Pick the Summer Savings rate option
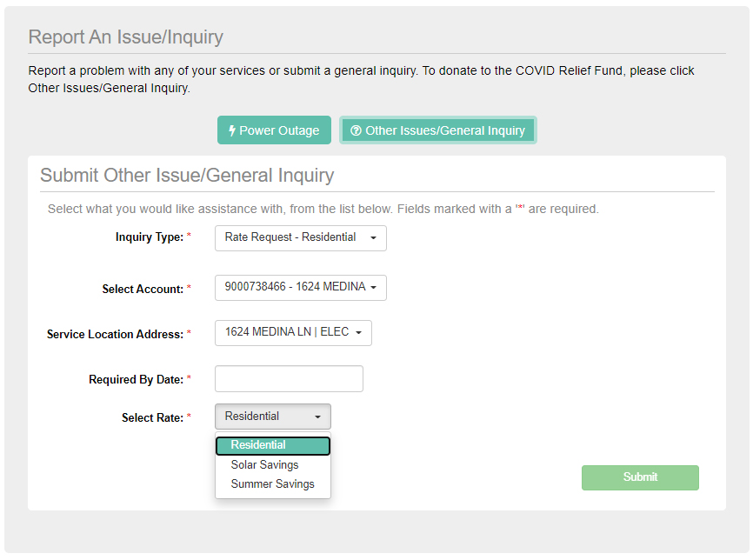The height and width of the screenshot is (560, 753). coord(272,484)
